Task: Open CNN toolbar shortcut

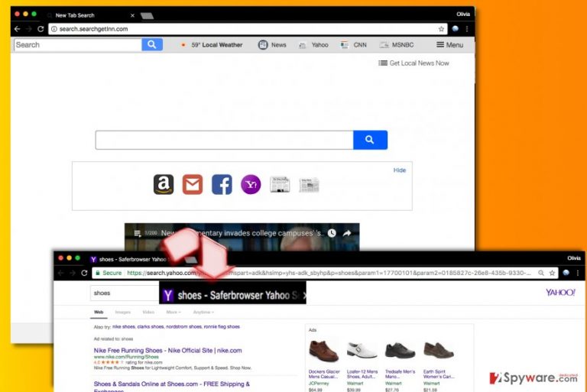Action: point(353,45)
